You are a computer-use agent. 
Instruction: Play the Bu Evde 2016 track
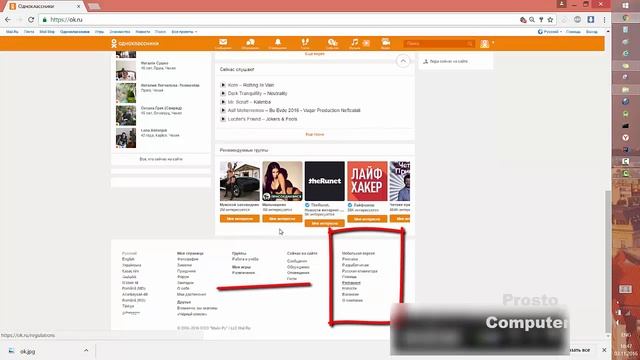223,110
